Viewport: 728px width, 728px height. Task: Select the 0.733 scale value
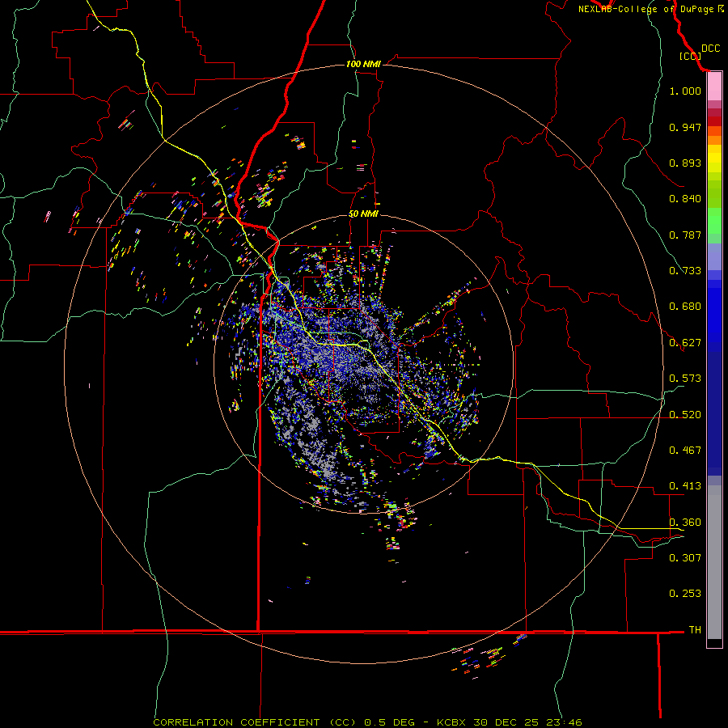pyautogui.click(x=685, y=271)
